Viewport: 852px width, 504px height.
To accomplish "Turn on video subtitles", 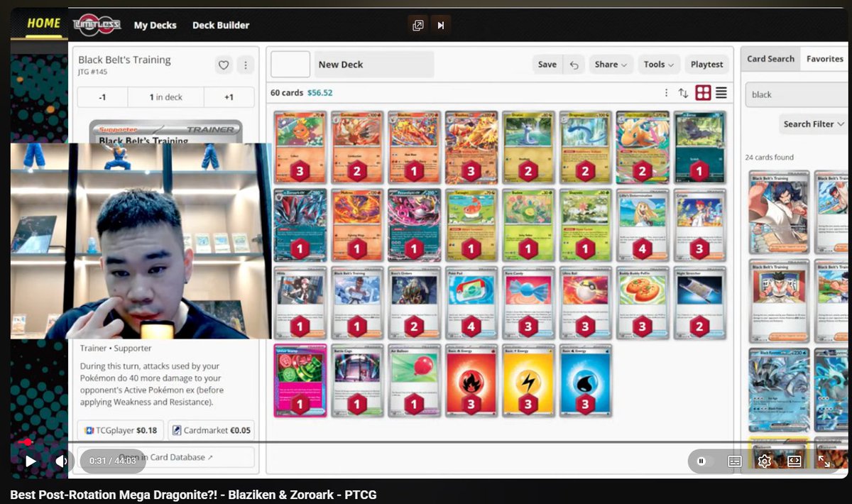I will pyautogui.click(x=735, y=461).
